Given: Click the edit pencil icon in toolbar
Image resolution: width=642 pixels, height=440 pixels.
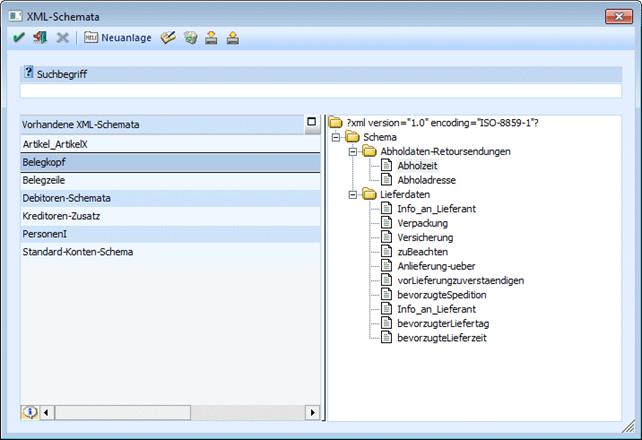Looking at the screenshot, I should coord(169,38).
